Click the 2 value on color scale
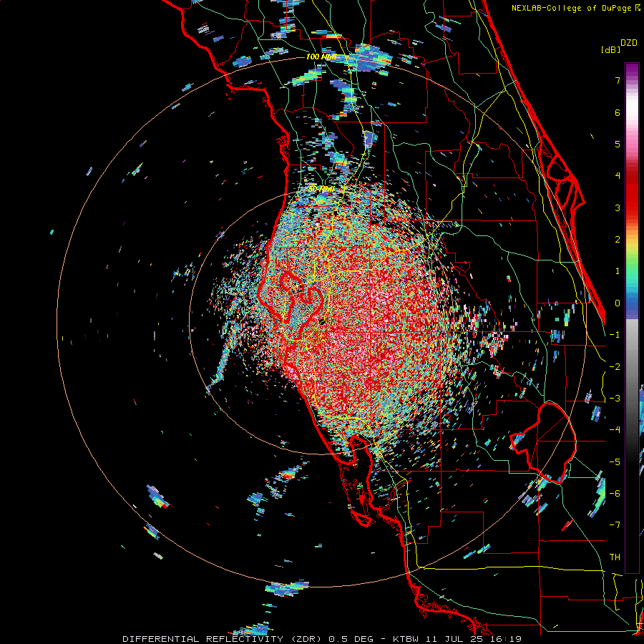644x644 pixels. pyautogui.click(x=618, y=240)
